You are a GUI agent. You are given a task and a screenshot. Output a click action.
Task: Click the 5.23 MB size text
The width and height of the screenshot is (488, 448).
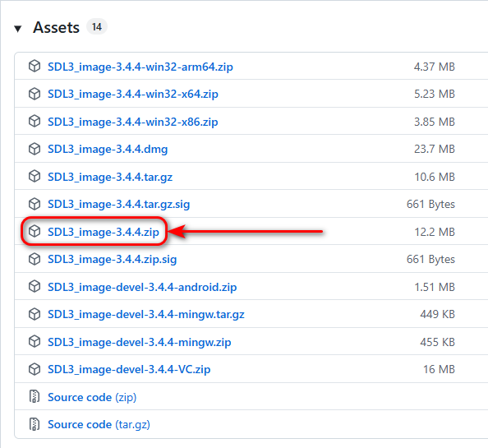coord(435,94)
